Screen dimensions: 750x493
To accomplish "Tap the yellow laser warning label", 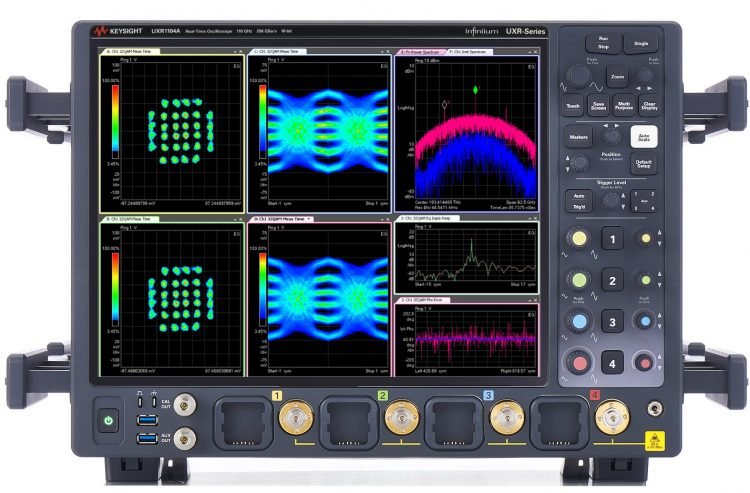I will point(654,440).
